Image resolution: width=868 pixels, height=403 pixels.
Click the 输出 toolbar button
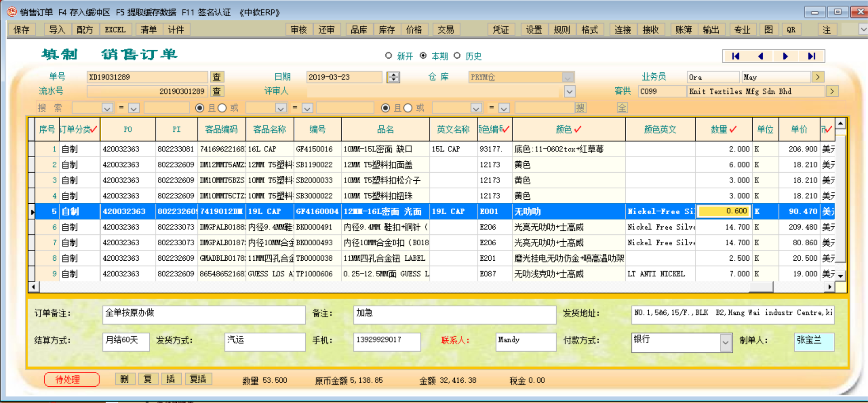click(711, 30)
